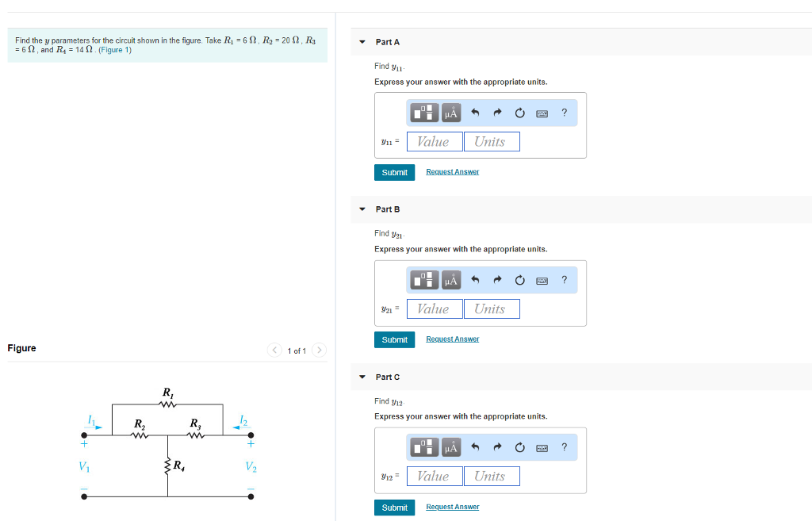812x521 pixels.
Task: Click the undo arrow in Part B toolbar
Action: click(476, 279)
